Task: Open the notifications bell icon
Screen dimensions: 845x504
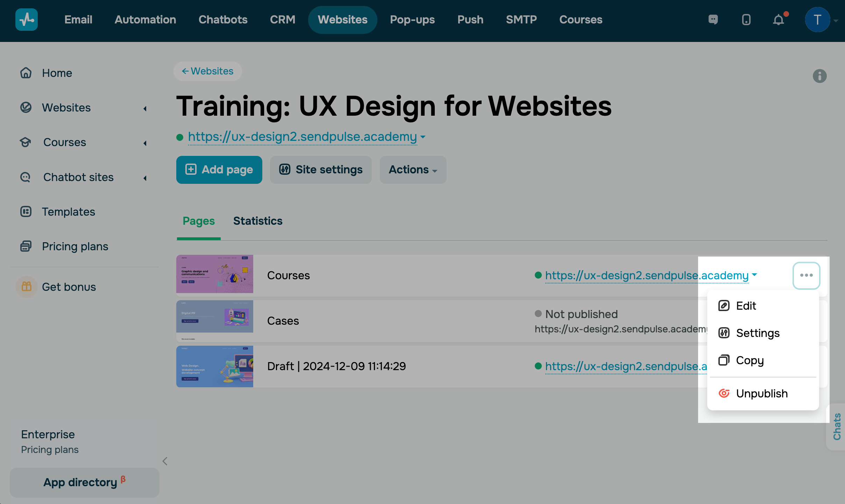Action: pyautogui.click(x=779, y=20)
